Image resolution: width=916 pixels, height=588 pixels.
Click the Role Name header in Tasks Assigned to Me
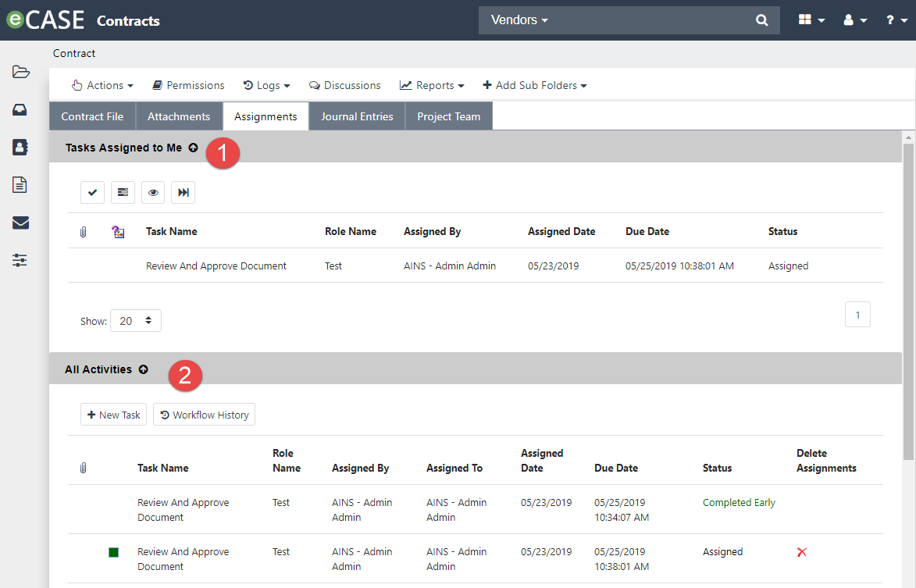click(351, 232)
